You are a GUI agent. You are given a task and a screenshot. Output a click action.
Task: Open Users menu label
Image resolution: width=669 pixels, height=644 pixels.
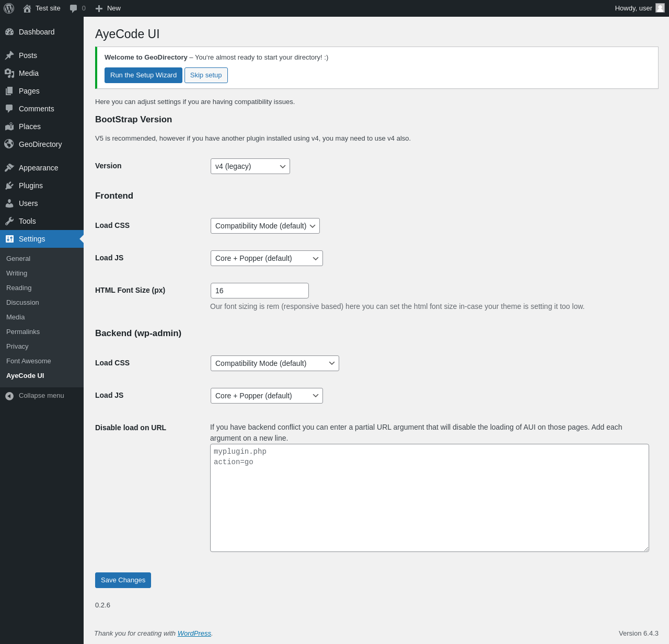click(x=28, y=203)
